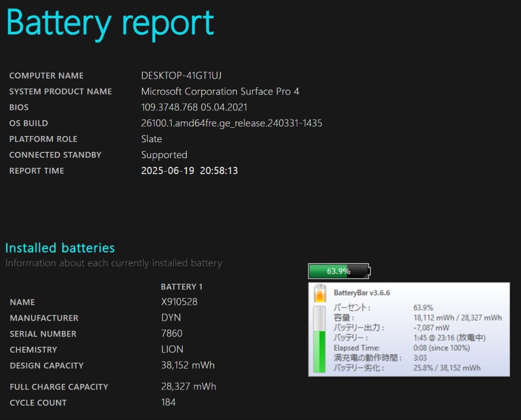This screenshot has height=420, width=521.
Task: Select cycle count value 184
Action: [168, 403]
